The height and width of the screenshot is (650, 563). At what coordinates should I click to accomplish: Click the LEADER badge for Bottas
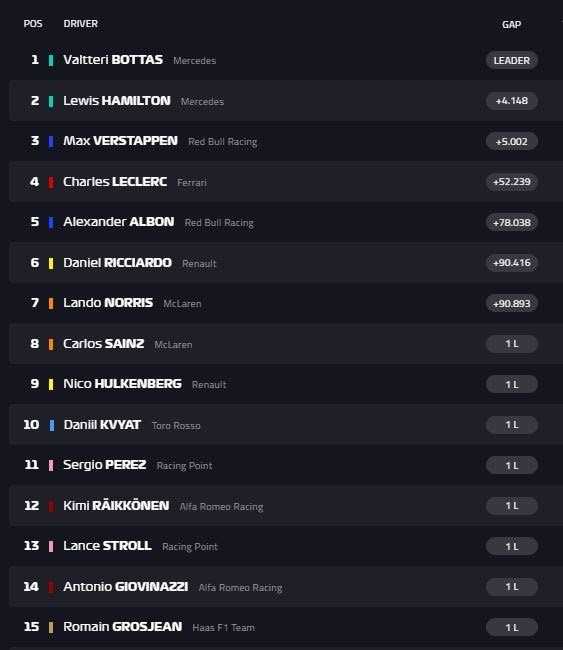tap(512, 61)
